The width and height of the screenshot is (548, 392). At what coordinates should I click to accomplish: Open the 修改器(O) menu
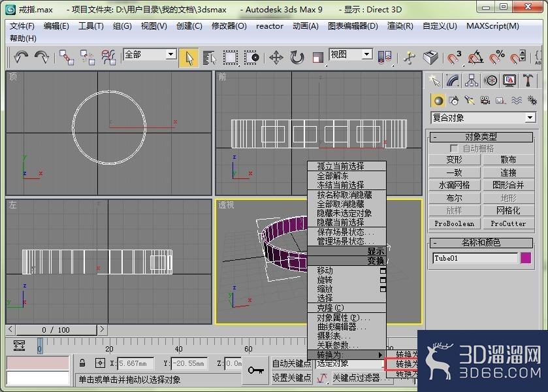229,26
